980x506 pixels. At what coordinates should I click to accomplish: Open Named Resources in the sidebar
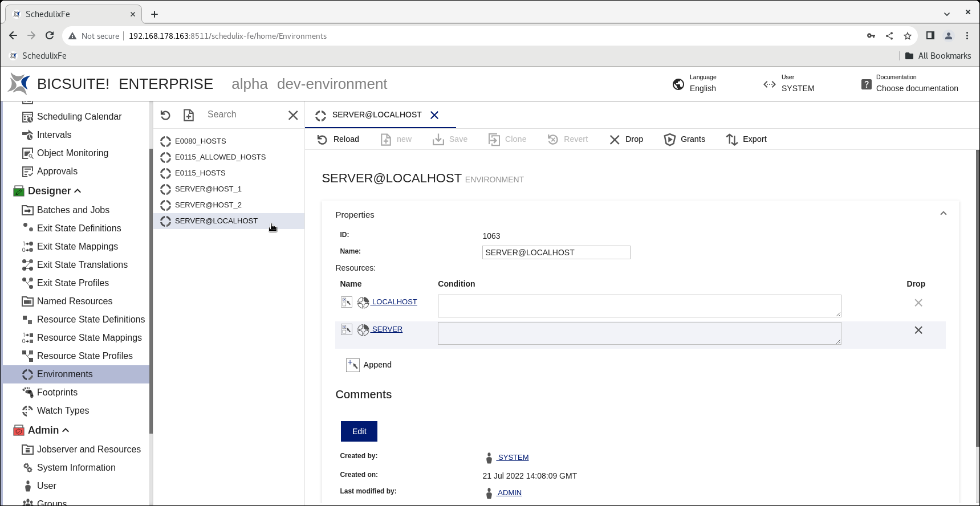coord(75,301)
